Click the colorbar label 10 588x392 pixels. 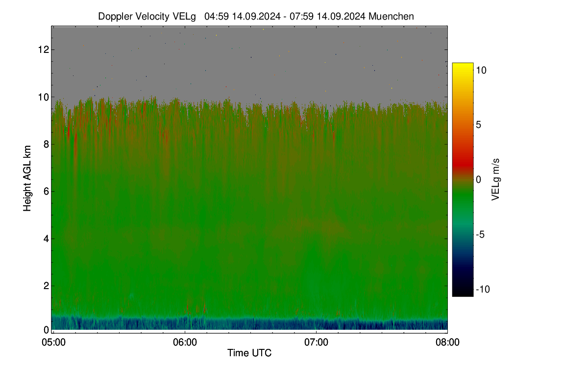(x=481, y=71)
